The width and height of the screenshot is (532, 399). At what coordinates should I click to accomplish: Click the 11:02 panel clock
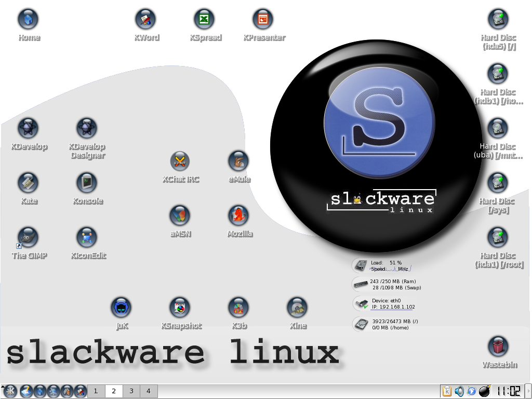point(509,391)
